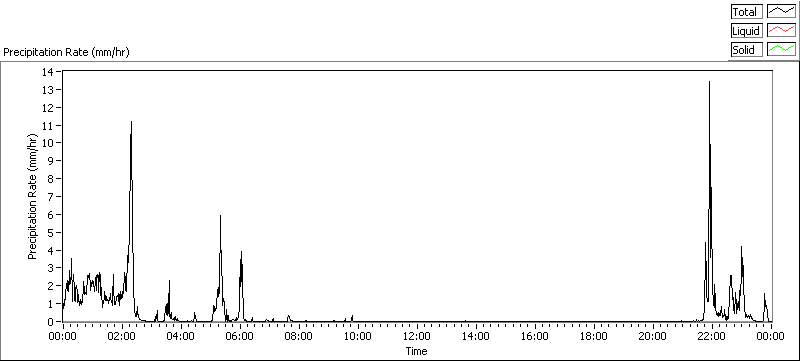Select the 08:00 time tick label
Viewport: 800px width, 361px height.
(298, 337)
